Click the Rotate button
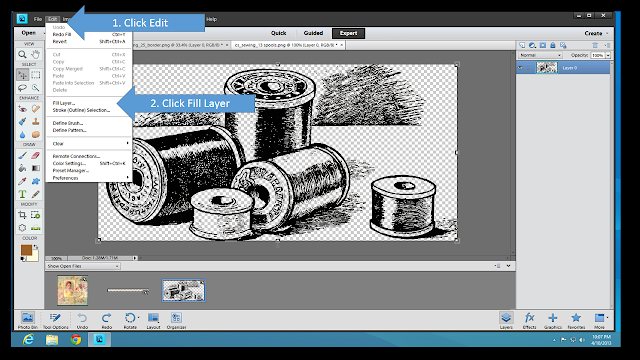This screenshot has width=640, height=360. 130,320
